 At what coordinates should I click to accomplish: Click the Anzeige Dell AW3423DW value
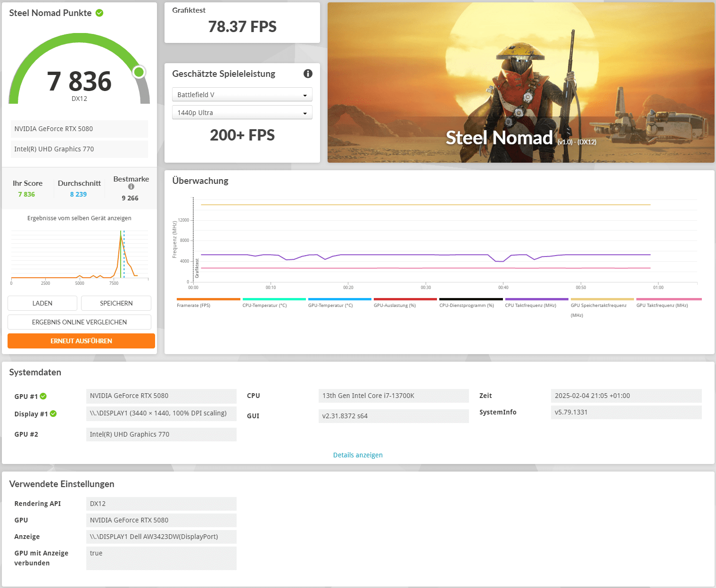coord(161,537)
